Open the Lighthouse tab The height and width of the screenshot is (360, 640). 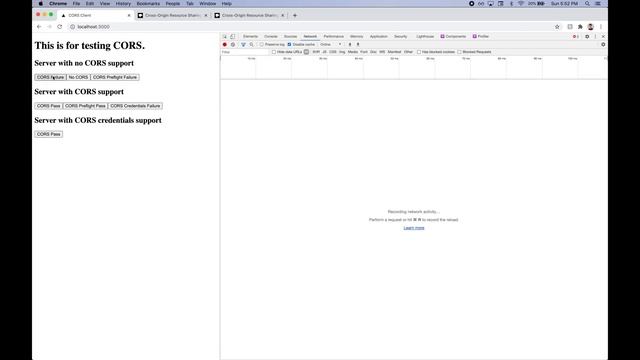pyautogui.click(x=425, y=36)
